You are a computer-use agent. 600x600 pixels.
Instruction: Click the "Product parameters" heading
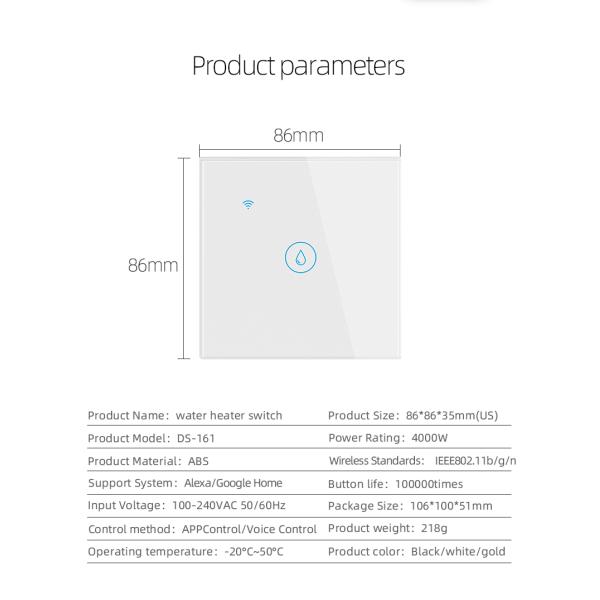coord(298,66)
